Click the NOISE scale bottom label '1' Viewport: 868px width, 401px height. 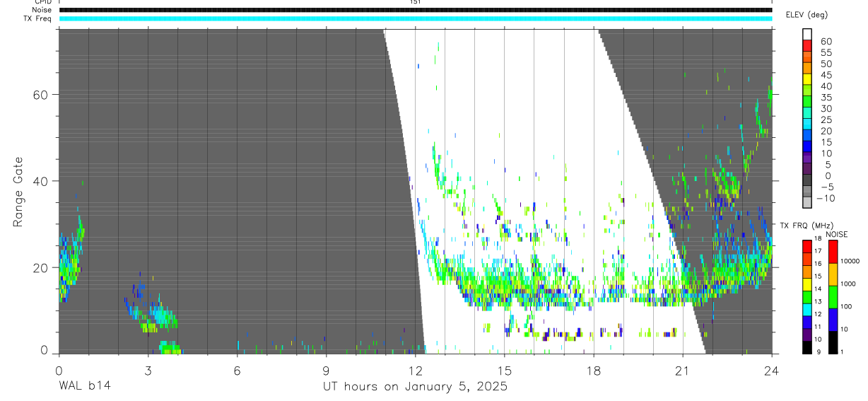click(x=842, y=351)
